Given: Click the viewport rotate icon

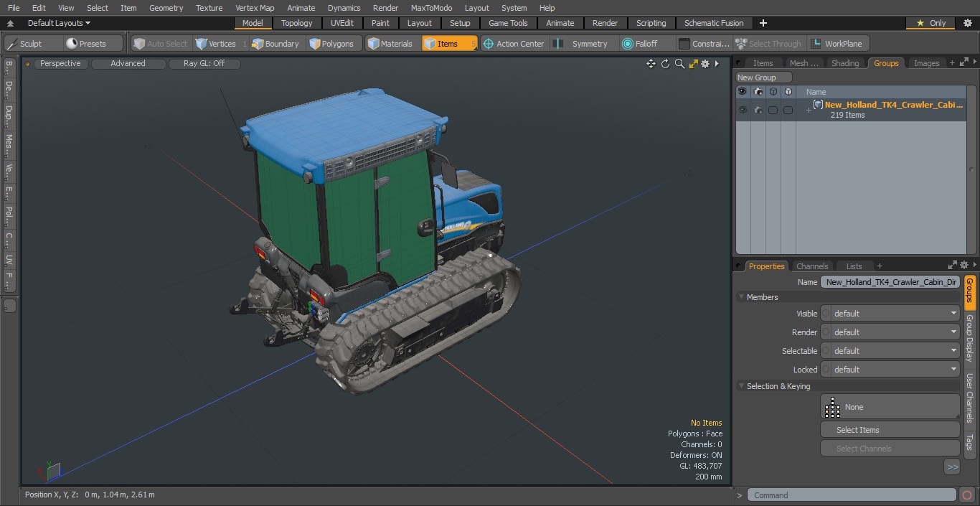Looking at the screenshot, I should coord(665,64).
